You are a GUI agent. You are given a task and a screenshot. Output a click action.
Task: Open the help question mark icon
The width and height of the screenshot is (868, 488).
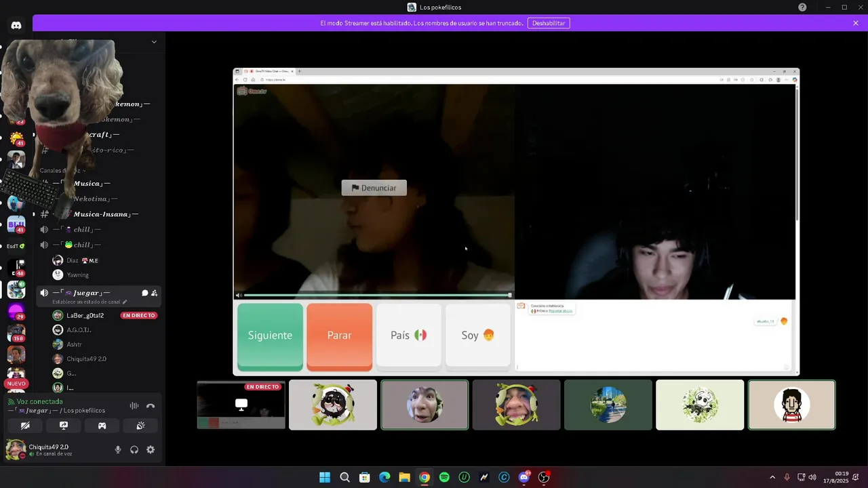(x=802, y=7)
